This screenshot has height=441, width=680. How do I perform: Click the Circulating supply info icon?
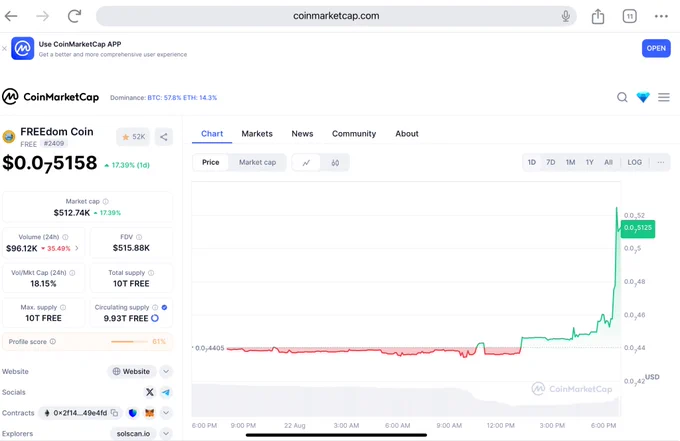click(155, 307)
